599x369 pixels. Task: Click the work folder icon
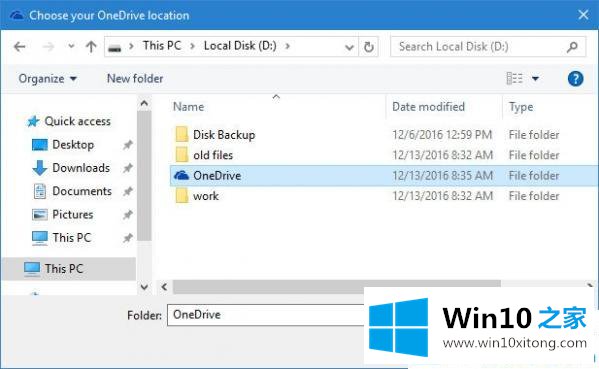click(x=182, y=196)
